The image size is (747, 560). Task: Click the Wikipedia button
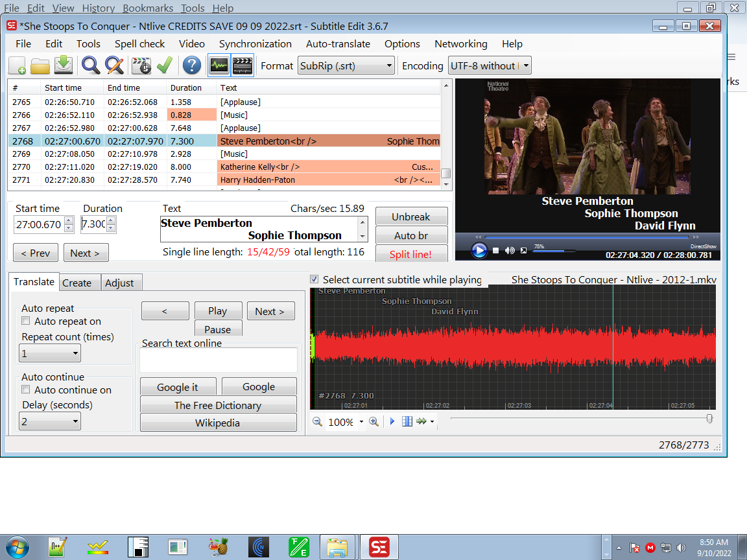(218, 423)
